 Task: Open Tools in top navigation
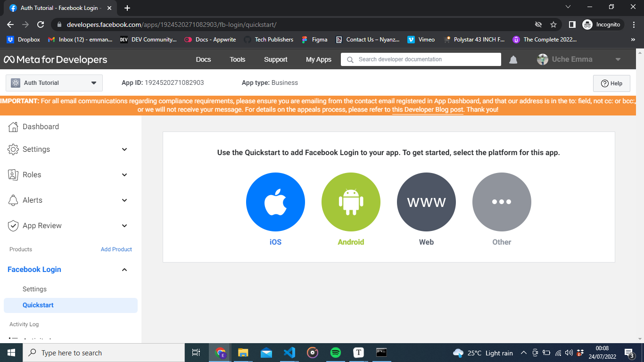238,59
